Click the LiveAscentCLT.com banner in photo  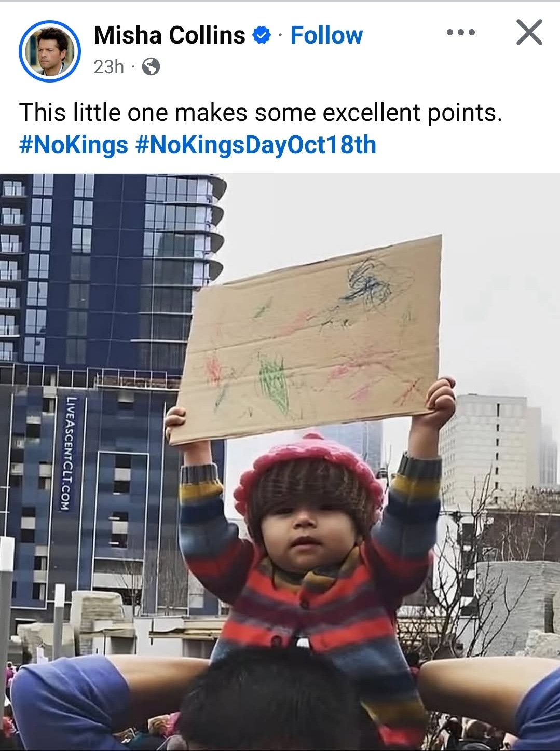coord(71,454)
